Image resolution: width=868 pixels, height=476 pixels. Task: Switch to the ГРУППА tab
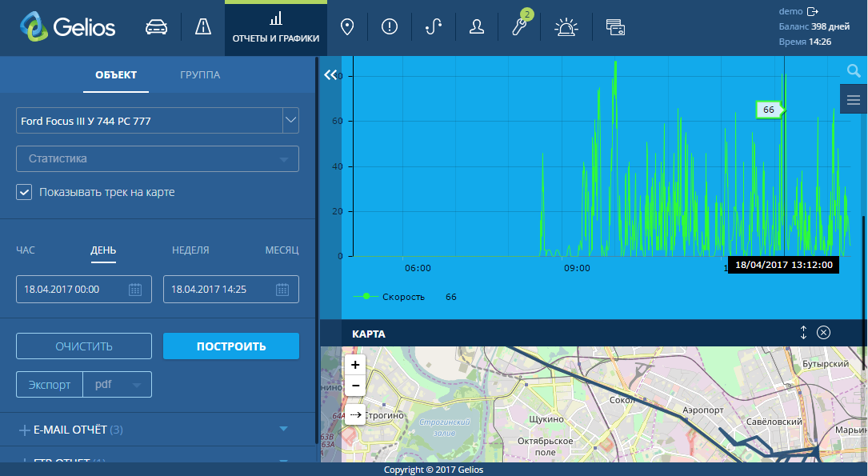[x=200, y=75]
